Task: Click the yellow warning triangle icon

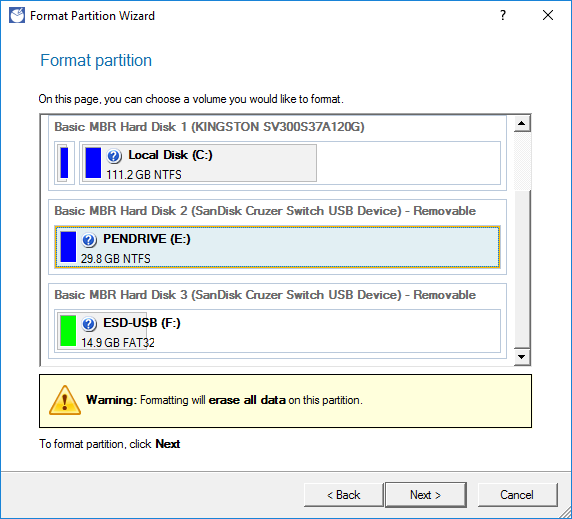Action: tap(65, 400)
